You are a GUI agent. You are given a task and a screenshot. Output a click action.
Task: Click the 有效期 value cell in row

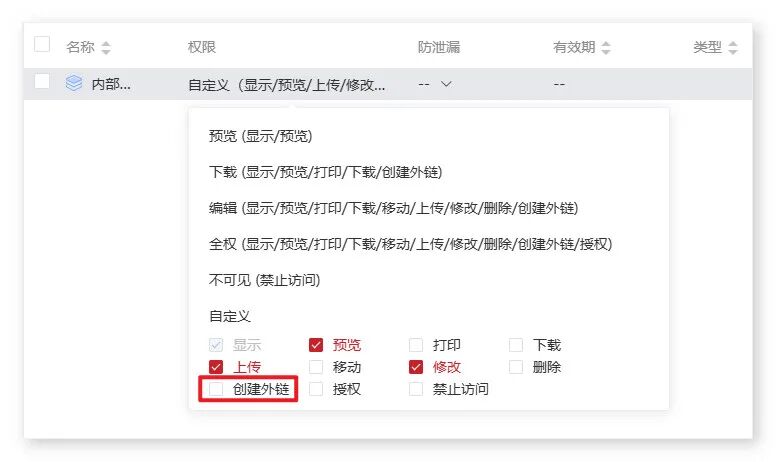(x=559, y=85)
